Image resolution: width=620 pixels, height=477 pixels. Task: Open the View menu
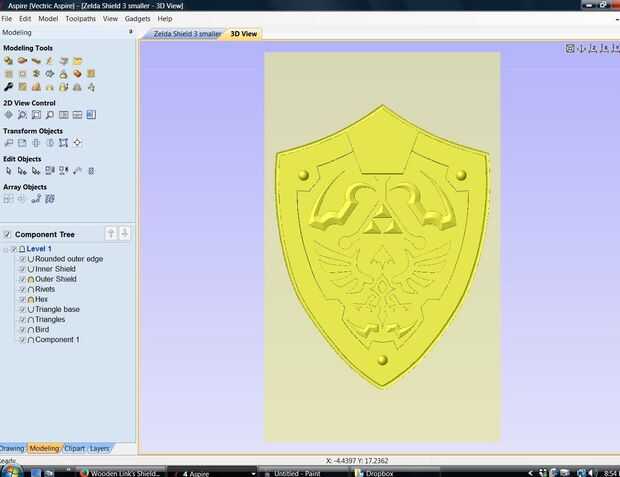click(x=110, y=19)
